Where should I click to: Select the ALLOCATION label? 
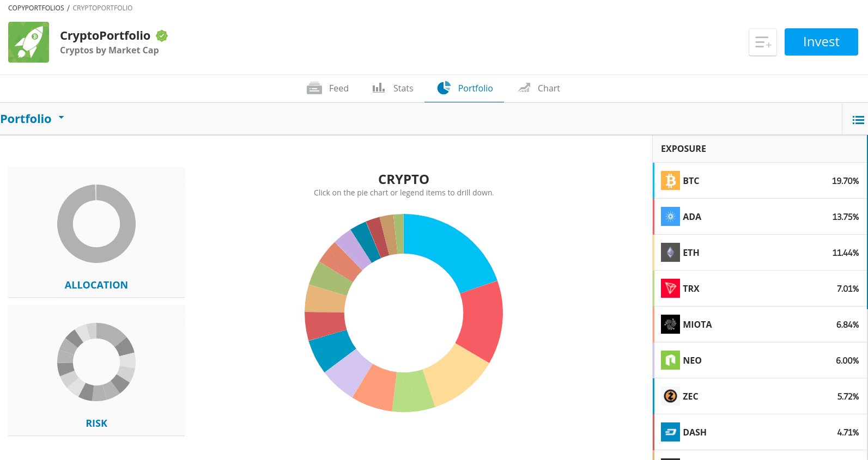[96, 285]
